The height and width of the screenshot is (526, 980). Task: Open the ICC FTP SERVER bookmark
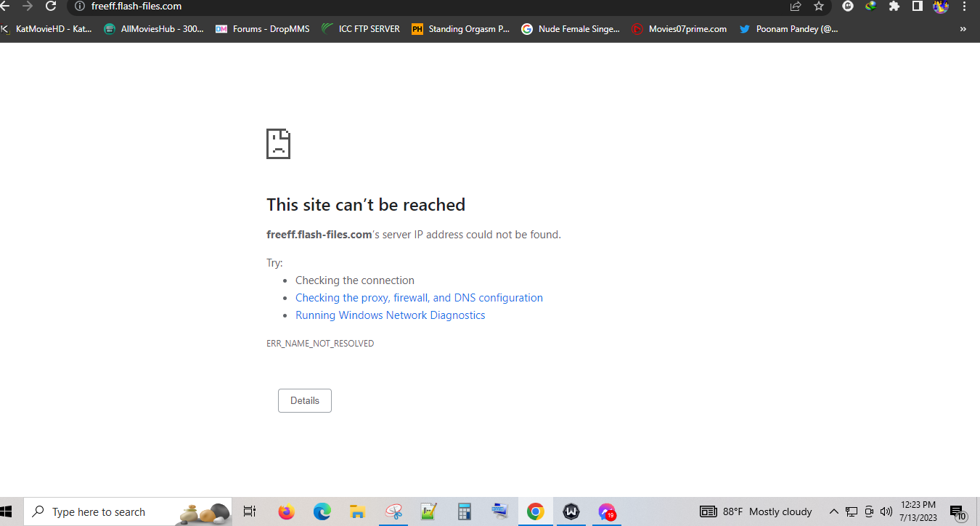(x=361, y=29)
